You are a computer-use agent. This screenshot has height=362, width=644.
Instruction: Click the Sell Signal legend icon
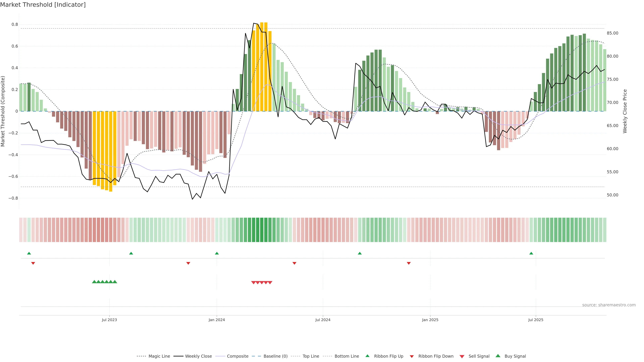pos(462,356)
